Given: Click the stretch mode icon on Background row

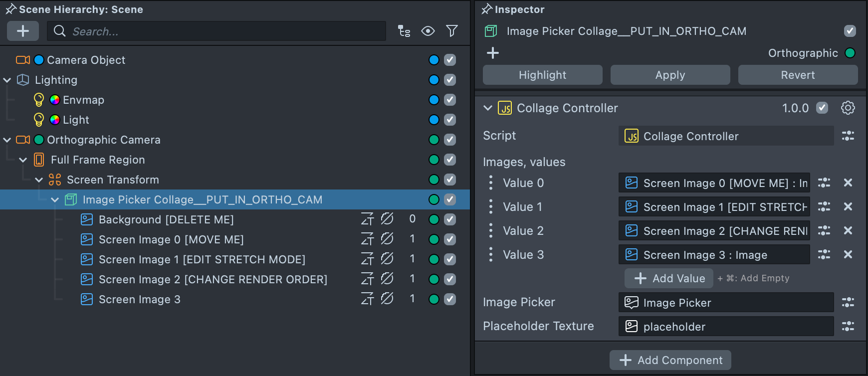Looking at the screenshot, I should tap(367, 219).
